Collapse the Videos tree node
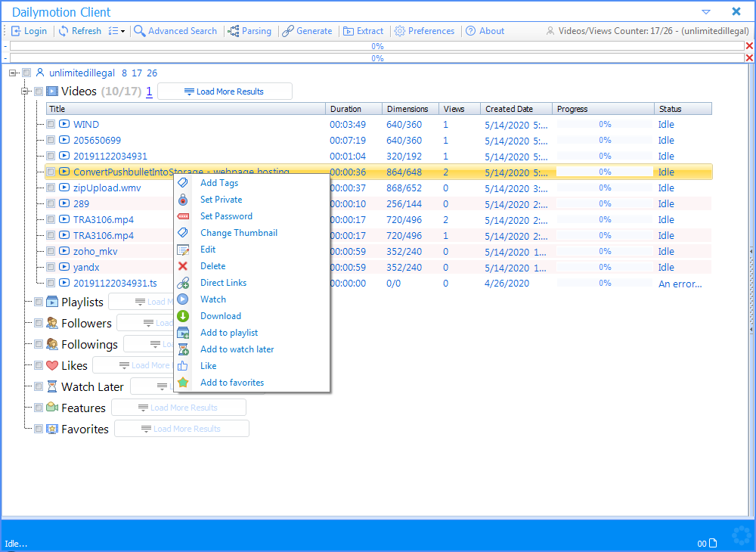This screenshot has height=552, width=756. click(x=25, y=91)
